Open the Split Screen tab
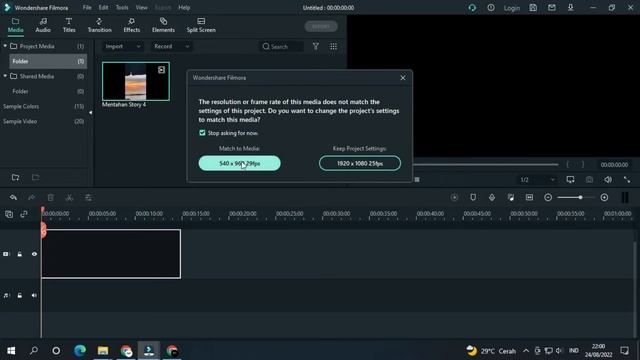 tap(201, 25)
